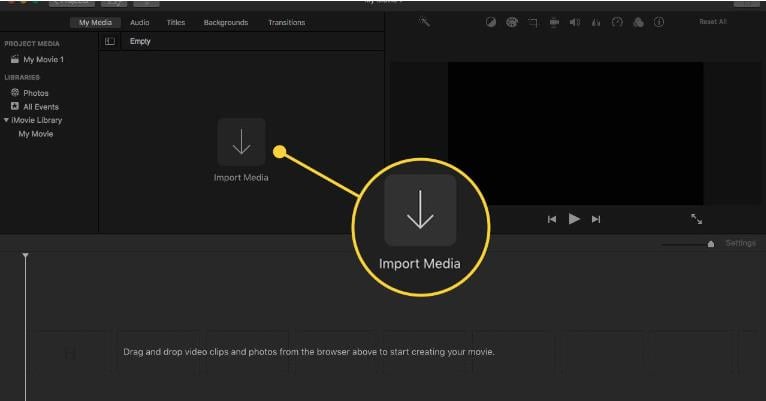Open the Backgrounds tab
The height and width of the screenshot is (401, 766).
[x=226, y=22]
